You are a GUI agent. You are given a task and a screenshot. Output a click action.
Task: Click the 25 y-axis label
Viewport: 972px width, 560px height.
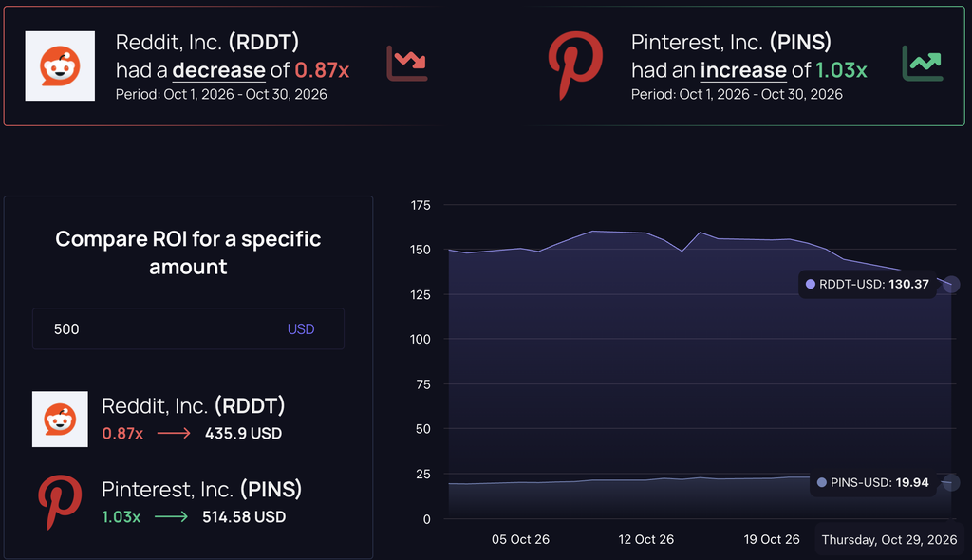(422, 475)
